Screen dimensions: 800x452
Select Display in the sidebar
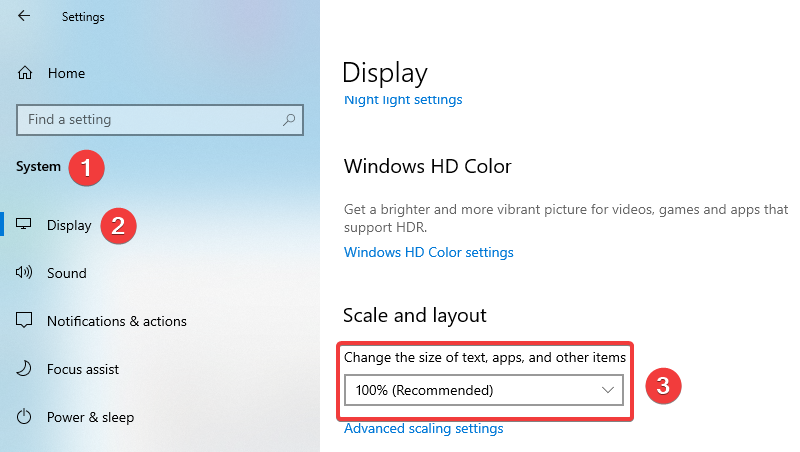pos(69,225)
